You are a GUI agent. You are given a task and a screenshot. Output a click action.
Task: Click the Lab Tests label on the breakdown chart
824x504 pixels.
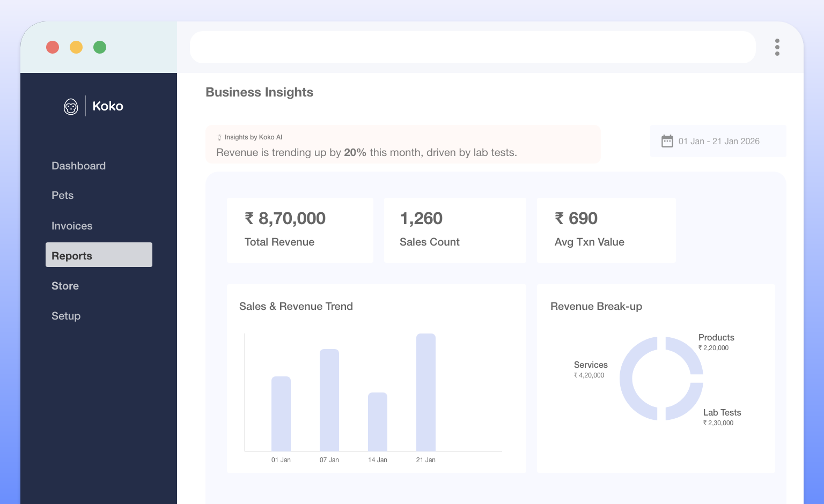[x=722, y=412]
